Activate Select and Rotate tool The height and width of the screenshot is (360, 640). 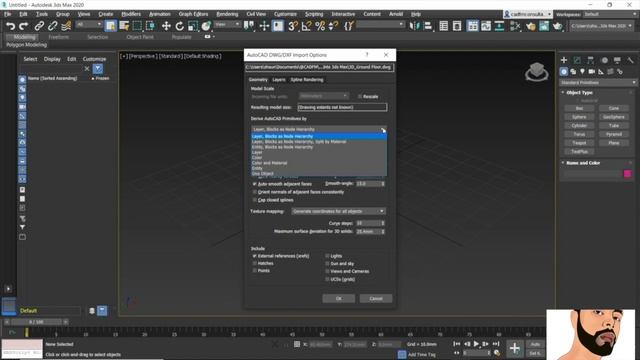click(x=179, y=26)
